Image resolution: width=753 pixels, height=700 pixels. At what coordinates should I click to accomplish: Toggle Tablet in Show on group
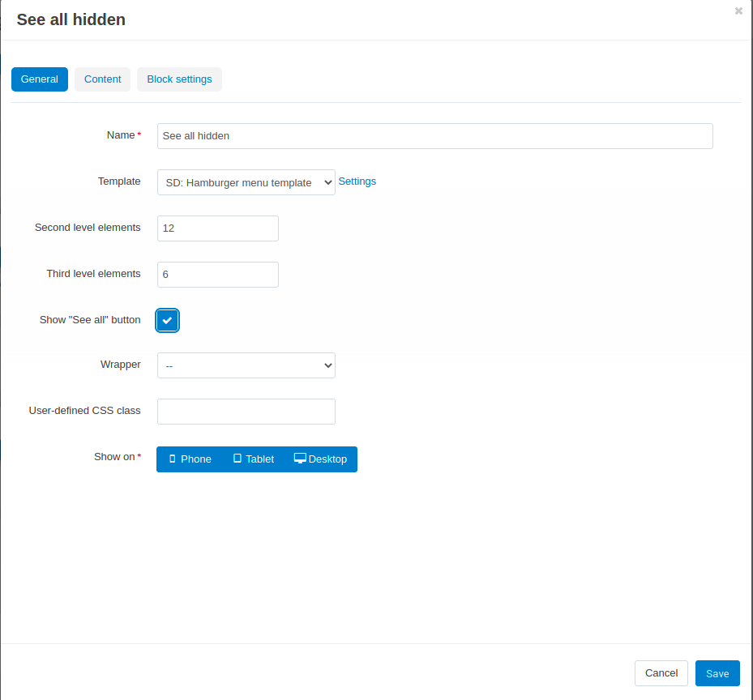pyautogui.click(x=254, y=459)
